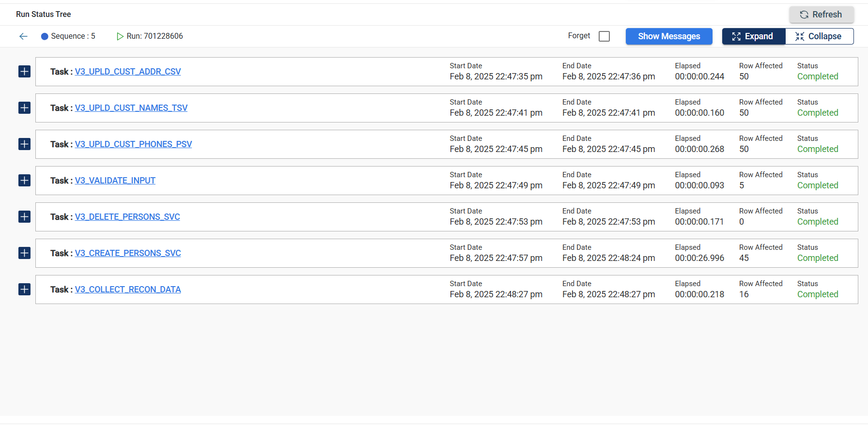Collapse all tasks with Collapse button
Screen dimensions: 868x427
[819, 36]
